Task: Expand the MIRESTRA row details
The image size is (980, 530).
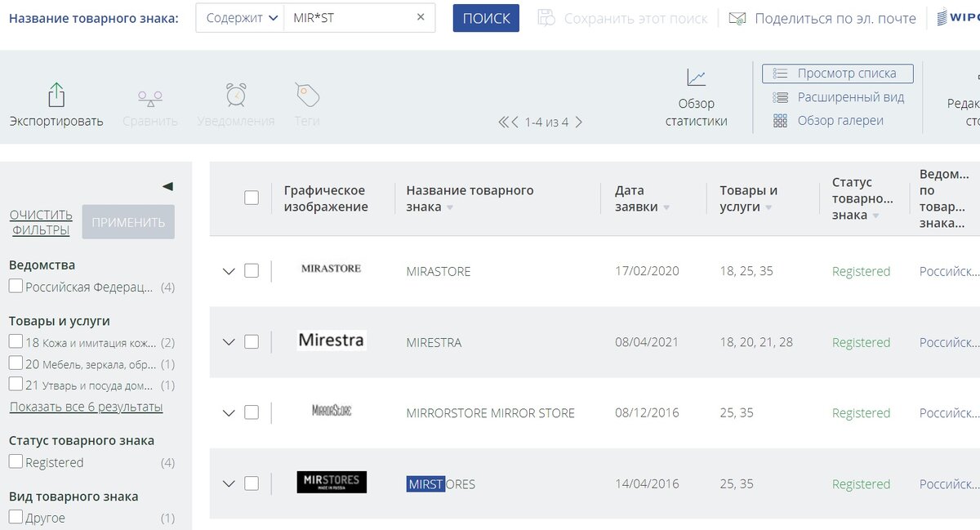Action: (229, 343)
